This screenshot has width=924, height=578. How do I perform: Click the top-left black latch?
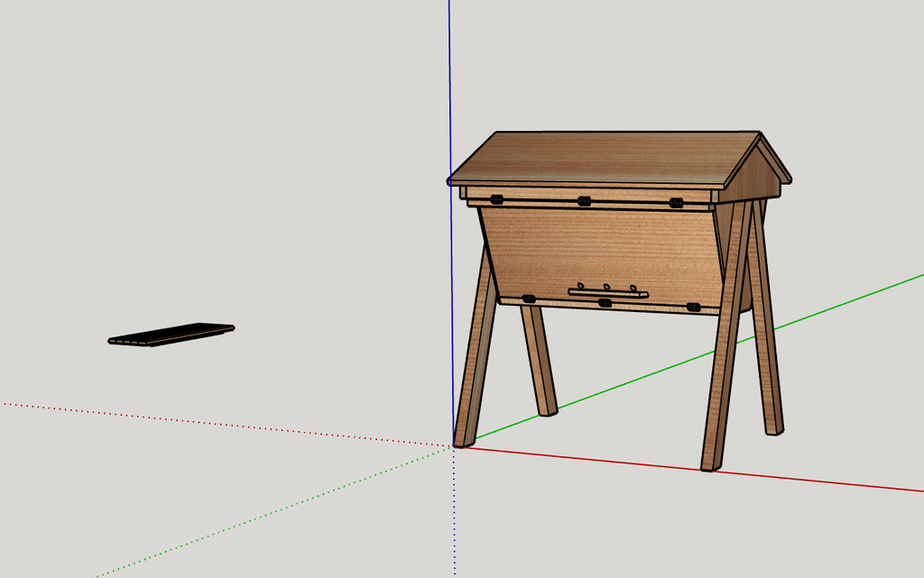[x=497, y=199]
